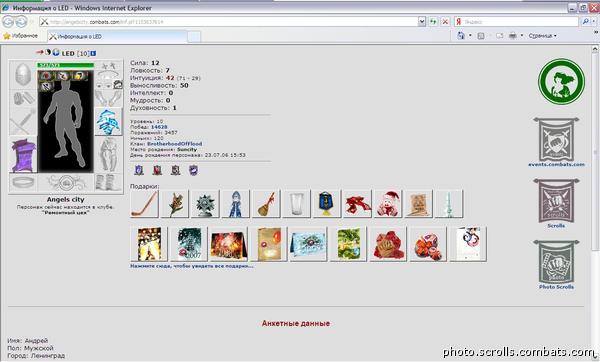The width and height of the screenshot is (600, 362).
Task: Click the empty leg armor slot
Action: coord(108,155)
